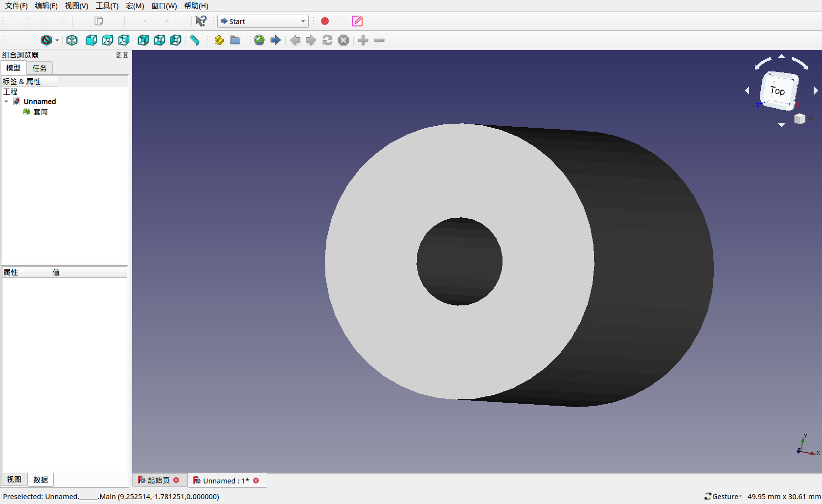
Task: Switch to the 视图 property tab
Action: 14,480
